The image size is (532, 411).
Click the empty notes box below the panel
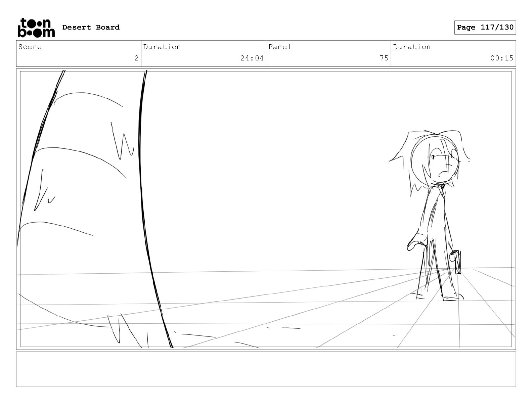(266, 369)
